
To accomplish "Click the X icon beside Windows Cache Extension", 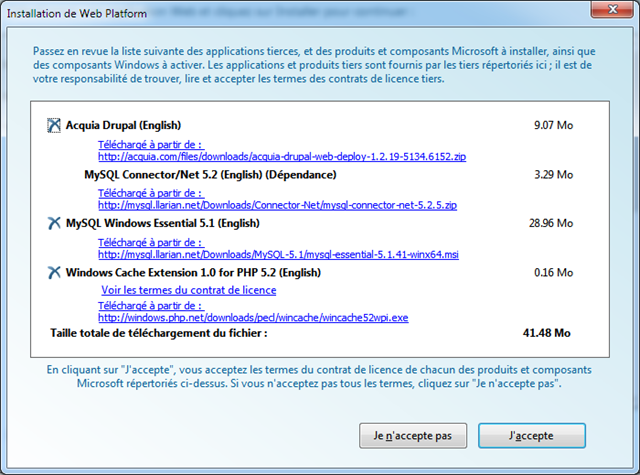I will click(54, 272).
